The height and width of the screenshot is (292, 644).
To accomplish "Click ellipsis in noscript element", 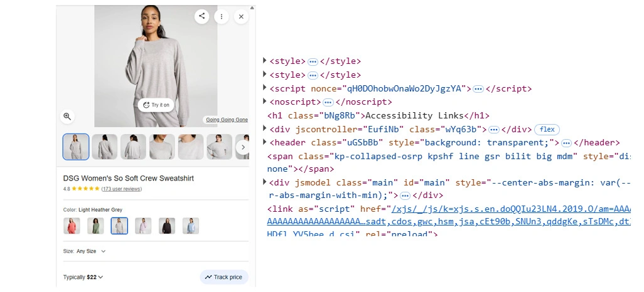I will tap(328, 102).
